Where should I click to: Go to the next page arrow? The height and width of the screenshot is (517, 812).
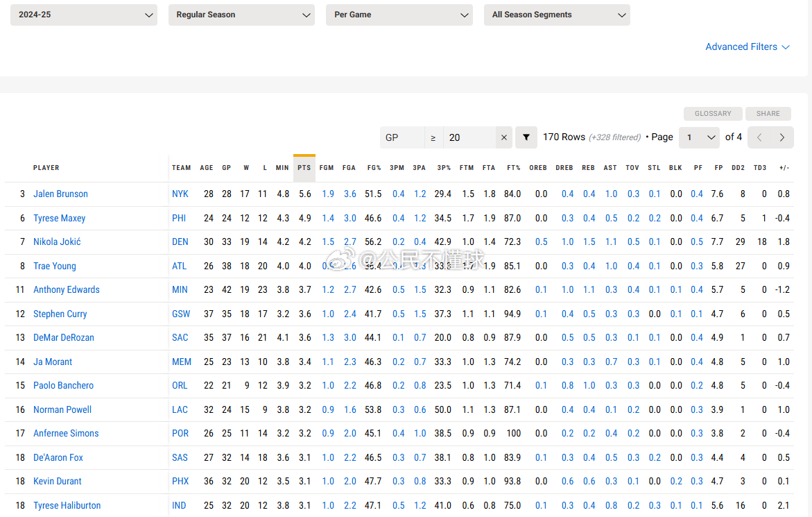coord(782,137)
